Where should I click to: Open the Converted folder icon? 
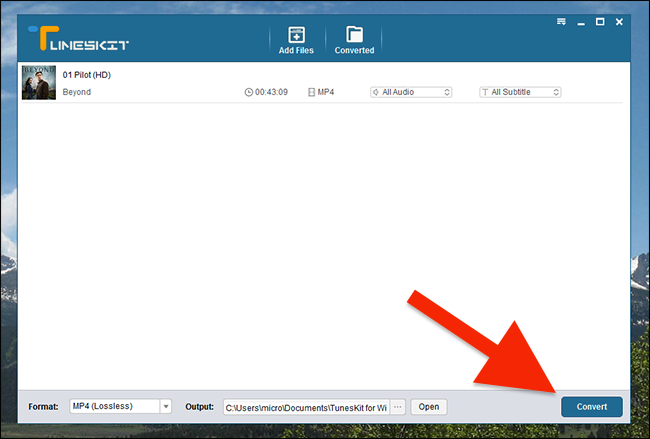pos(354,34)
